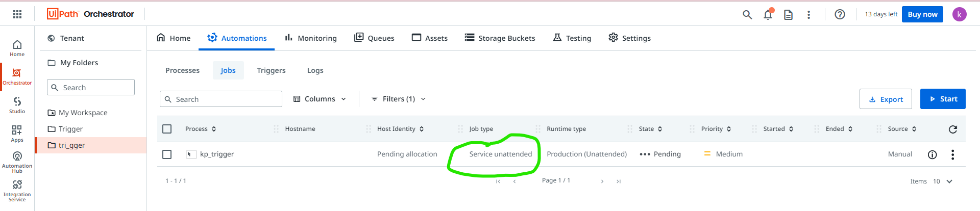Expand the Columns dropdown

pos(320,99)
